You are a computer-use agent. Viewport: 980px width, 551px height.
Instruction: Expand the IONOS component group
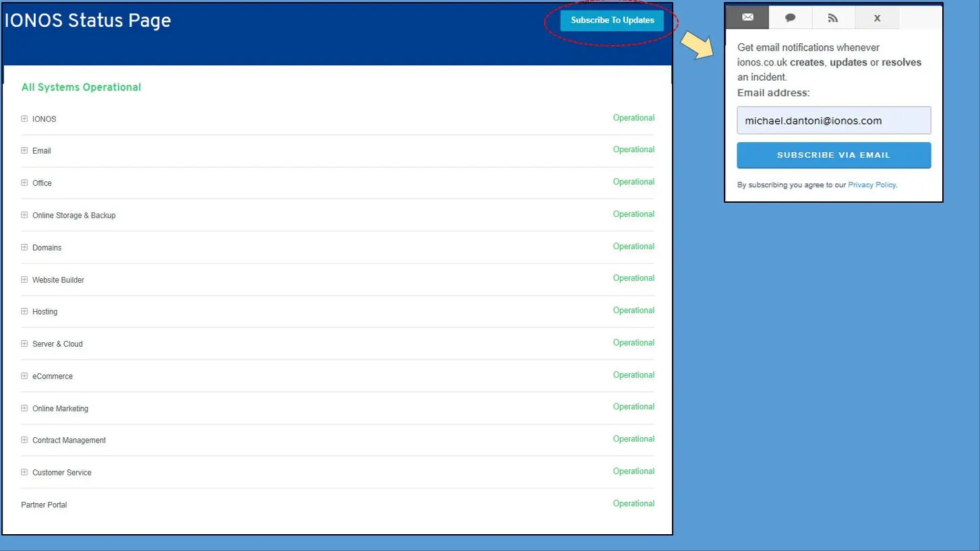pos(24,119)
